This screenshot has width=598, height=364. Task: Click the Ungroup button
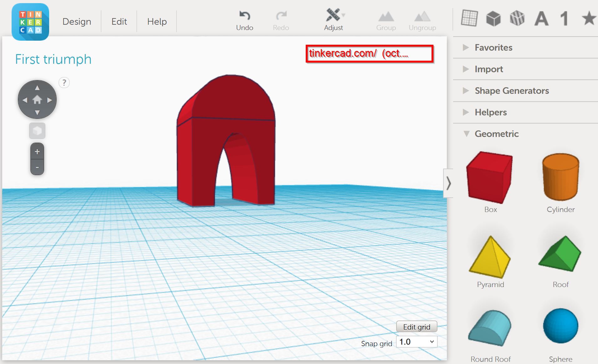[422, 21]
